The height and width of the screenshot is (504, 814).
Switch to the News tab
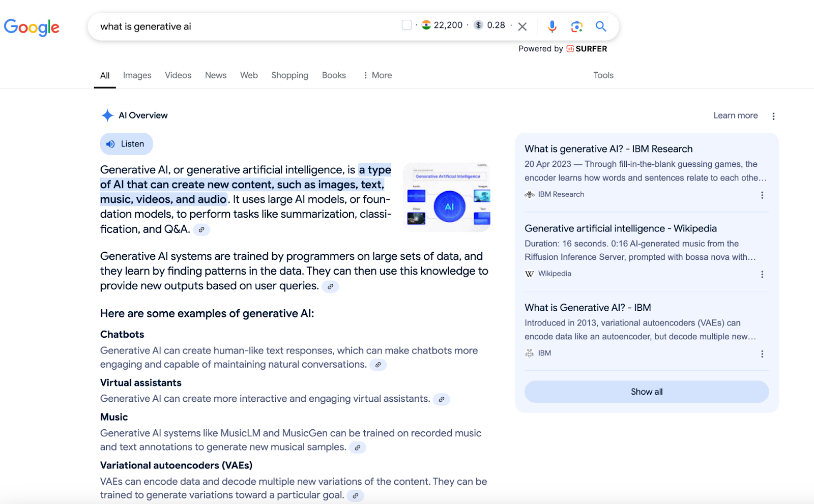(x=215, y=75)
